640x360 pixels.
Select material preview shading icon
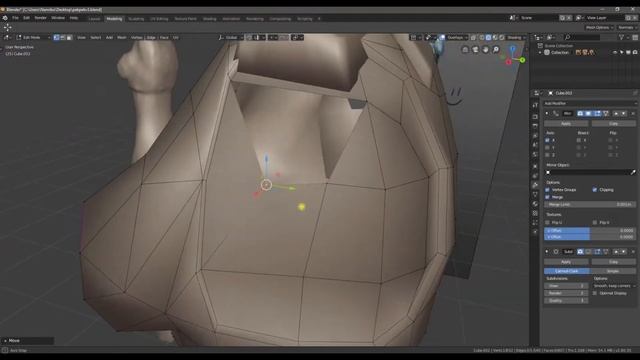tap(495, 38)
